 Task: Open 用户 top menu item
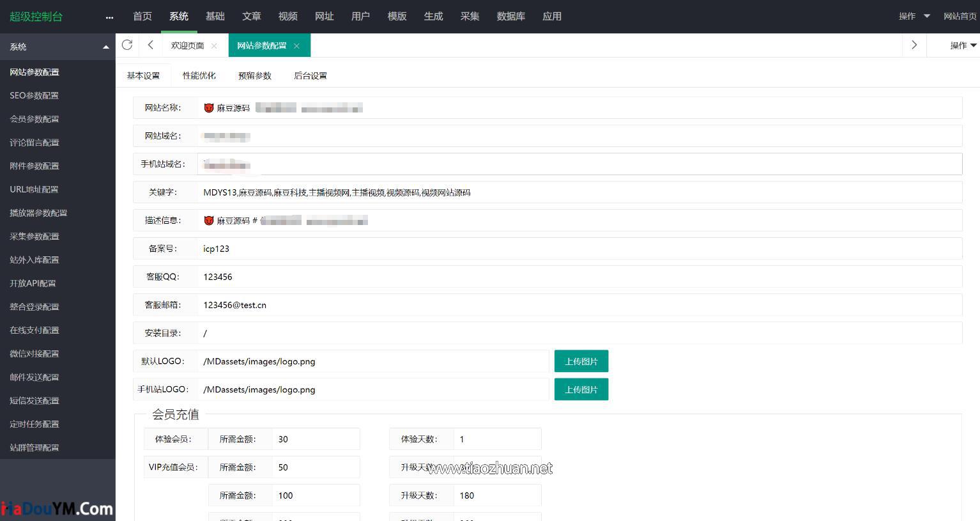point(361,16)
